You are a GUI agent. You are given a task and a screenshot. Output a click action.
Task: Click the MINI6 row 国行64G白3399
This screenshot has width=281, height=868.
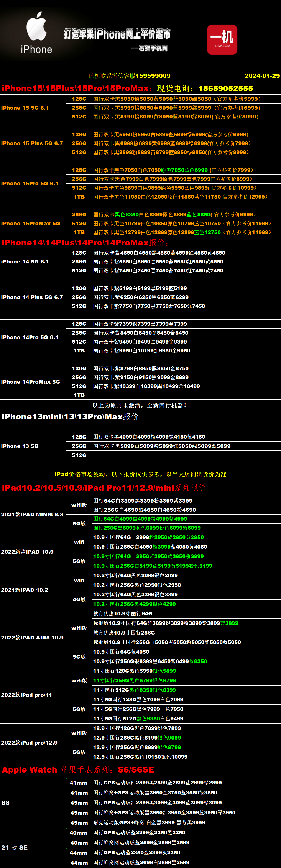[186, 501]
